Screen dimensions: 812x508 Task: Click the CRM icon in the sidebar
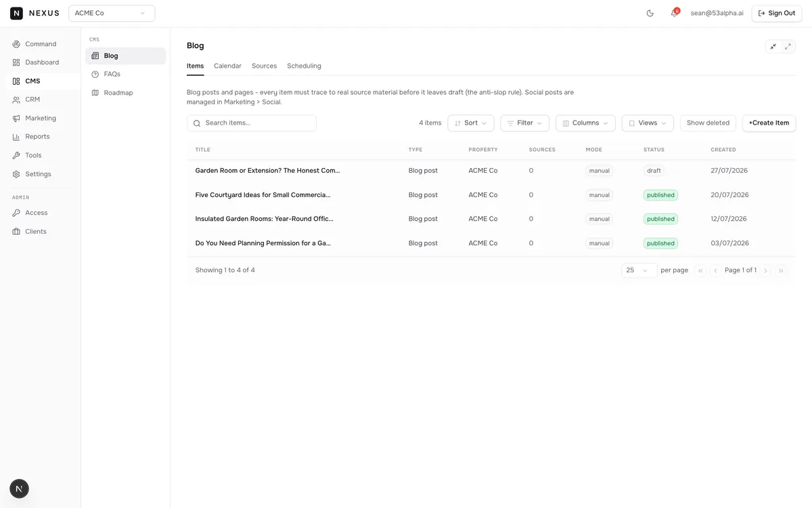(16, 100)
